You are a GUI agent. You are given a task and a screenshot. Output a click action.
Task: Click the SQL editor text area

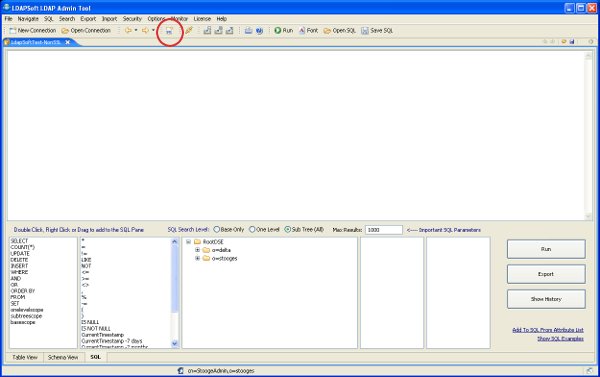(295, 135)
